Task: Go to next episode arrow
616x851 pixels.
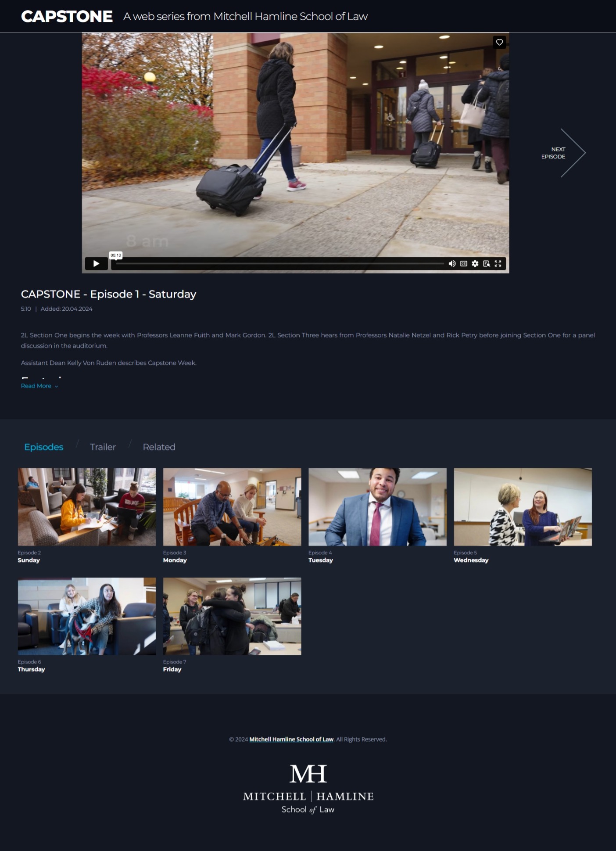Action: coord(566,153)
